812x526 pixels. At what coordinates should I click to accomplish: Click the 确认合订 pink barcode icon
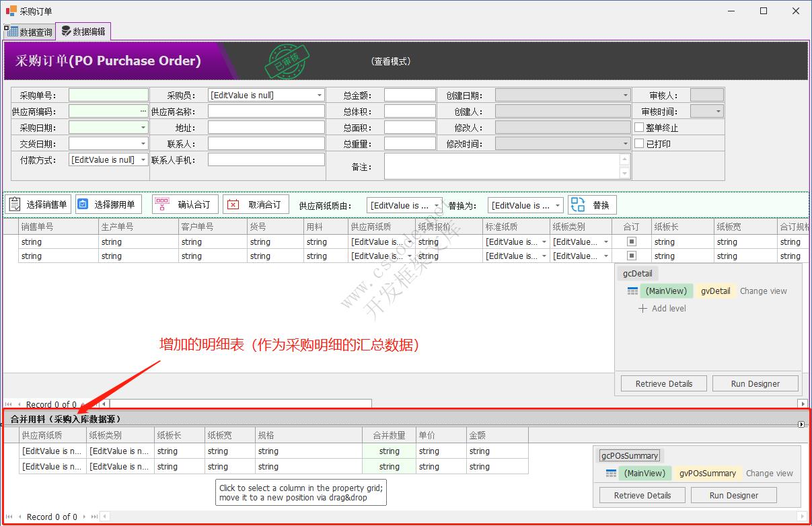(161, 204)
